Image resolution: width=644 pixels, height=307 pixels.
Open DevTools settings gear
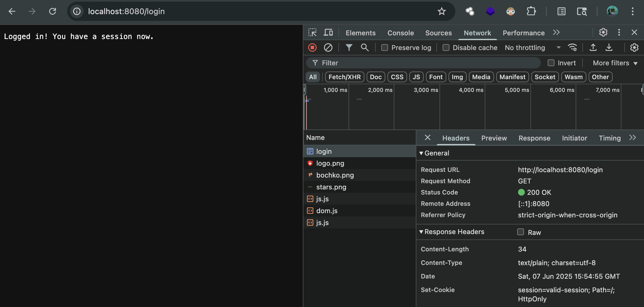pyautogui.click(x=603, y=33)
